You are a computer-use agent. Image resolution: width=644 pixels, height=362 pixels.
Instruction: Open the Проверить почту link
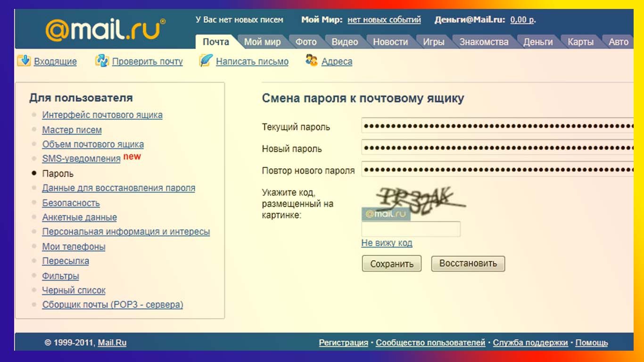(x=148, y=61)
